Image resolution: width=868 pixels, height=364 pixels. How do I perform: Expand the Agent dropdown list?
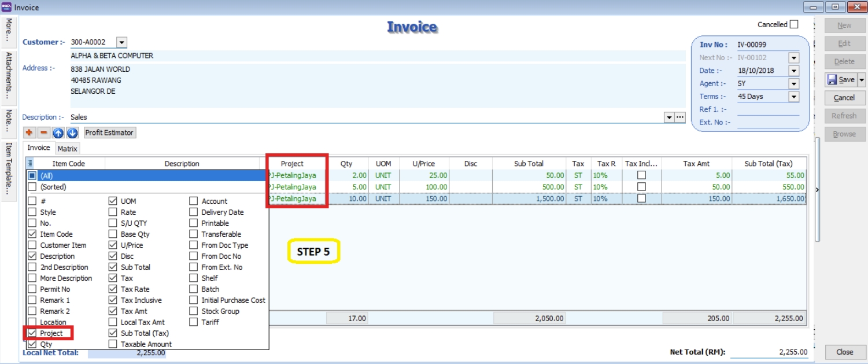793,84
